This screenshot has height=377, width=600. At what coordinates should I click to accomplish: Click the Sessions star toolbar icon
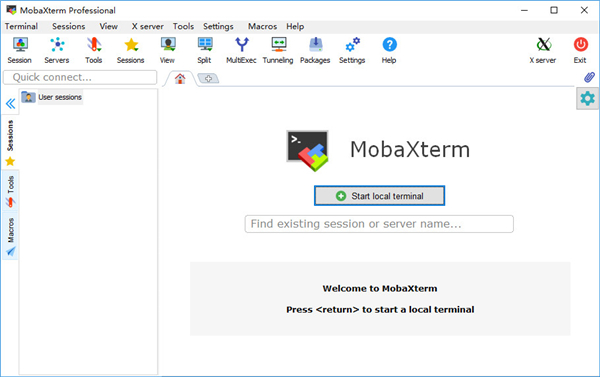130,50
